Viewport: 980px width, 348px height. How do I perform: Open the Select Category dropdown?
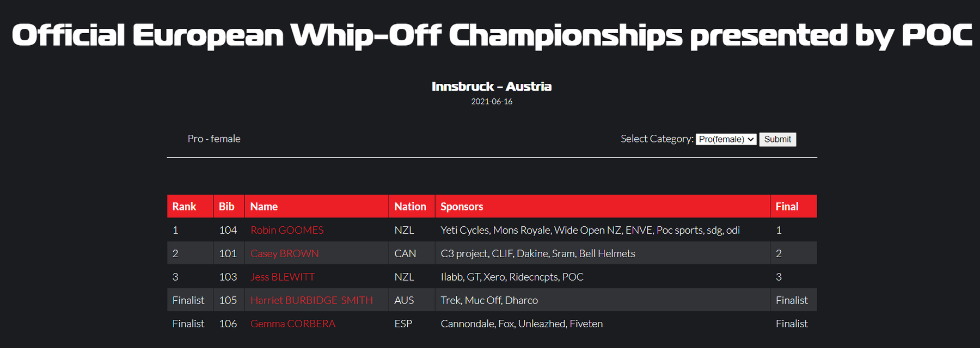726,139
